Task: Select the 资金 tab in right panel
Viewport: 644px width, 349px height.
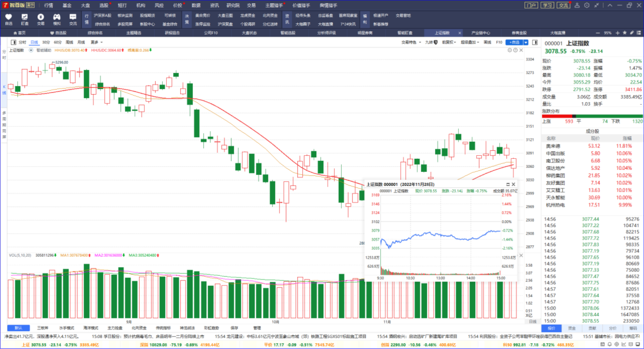Action: pyautogui.click(x=572, y=328)
